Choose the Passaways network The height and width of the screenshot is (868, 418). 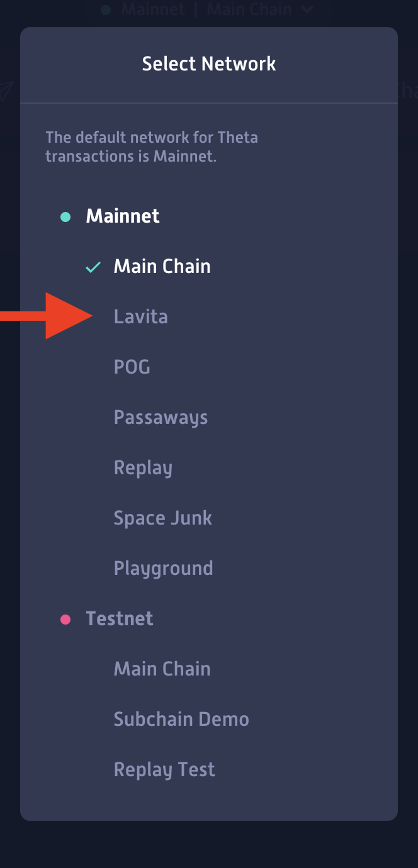(x=161, y=417)
